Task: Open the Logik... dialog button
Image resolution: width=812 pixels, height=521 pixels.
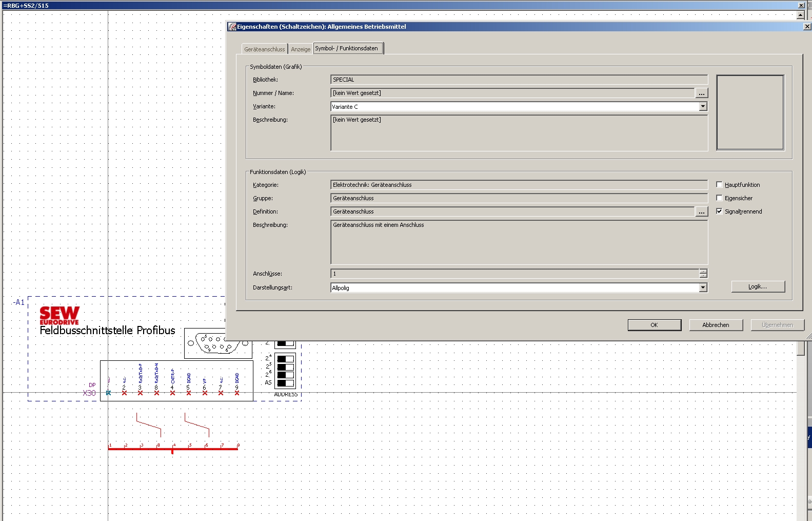Action: pyautogui.click(x=758, y=286)
